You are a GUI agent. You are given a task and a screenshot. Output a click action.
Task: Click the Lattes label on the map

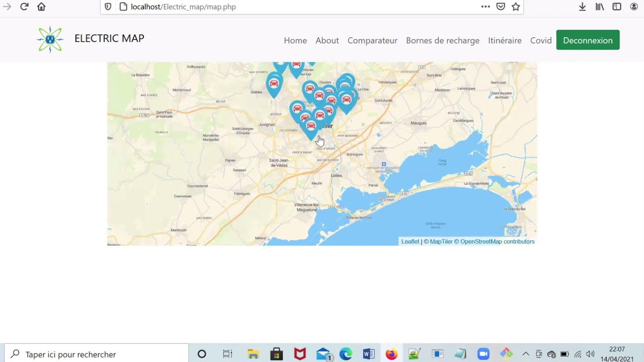337,175
